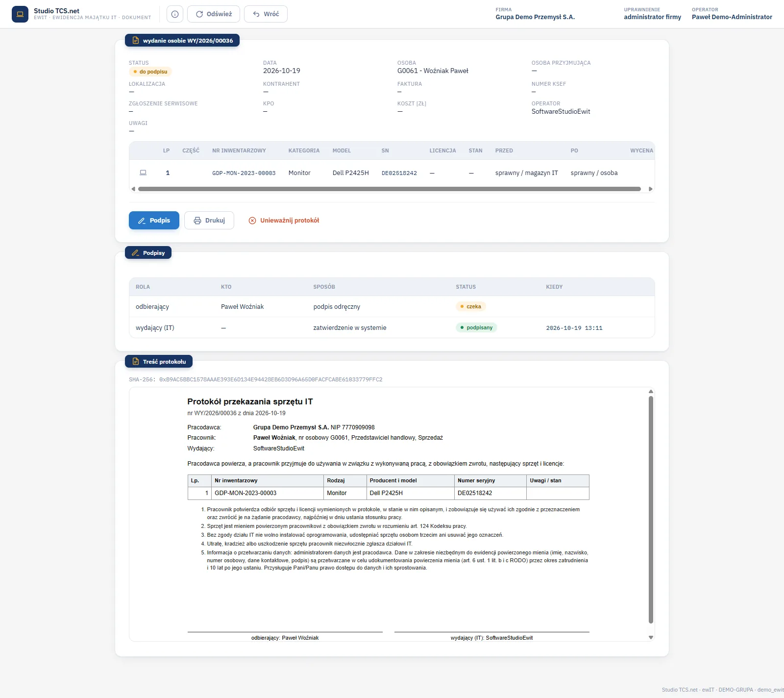
Task: Click the Podpis sign button
Action: pos(154,221)
